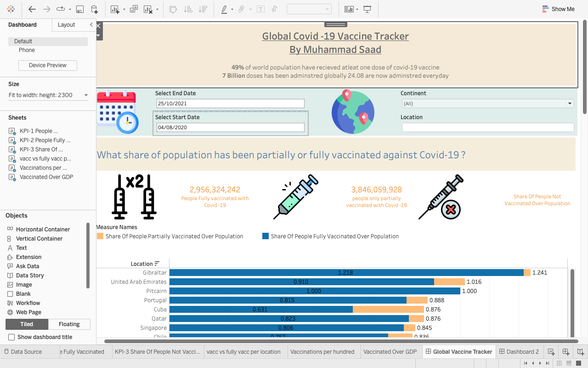Open the Show Me panel
The image size is (588, 368).
pyautogui.click(x=558, y=9)
